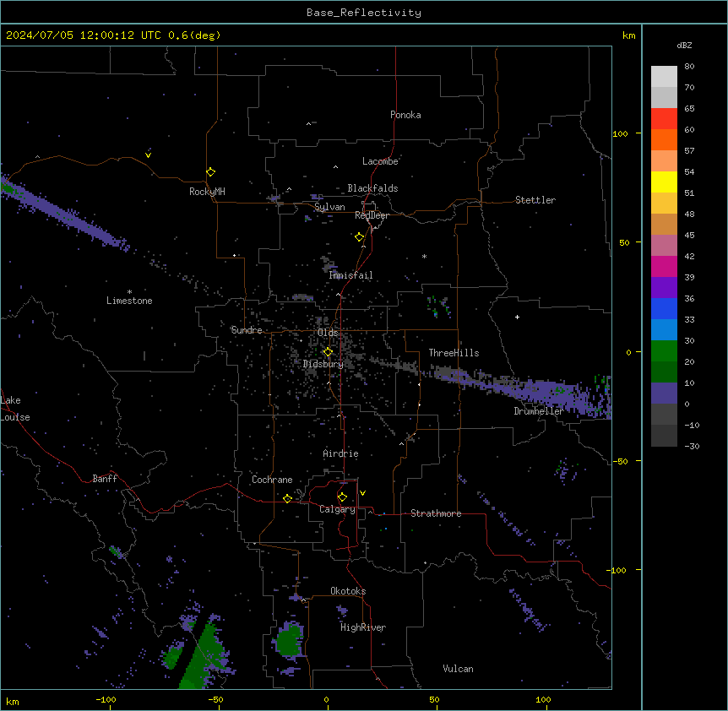Click the -100 tick on bottom km axis

pyautogui.click(x=106, y=699)
